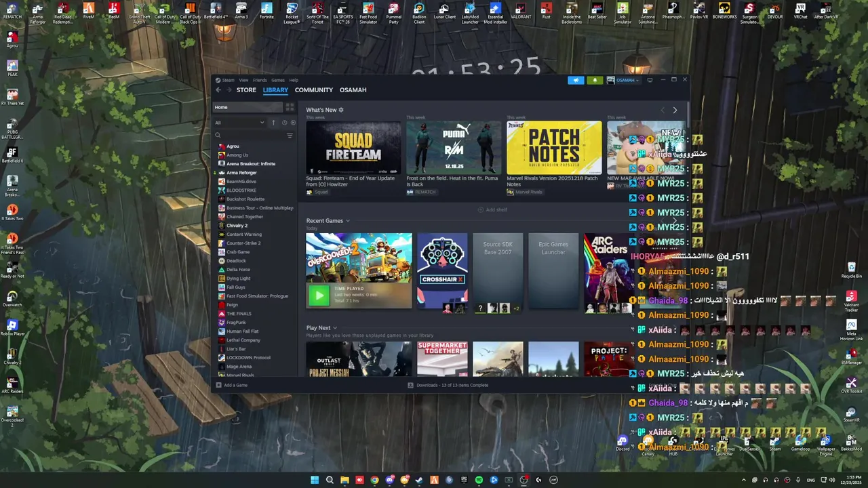Image resolution: width=868 pixels, height=488 pixels.
Task: Open the Steam announcements megaphone button
Action: coord(576,80)
